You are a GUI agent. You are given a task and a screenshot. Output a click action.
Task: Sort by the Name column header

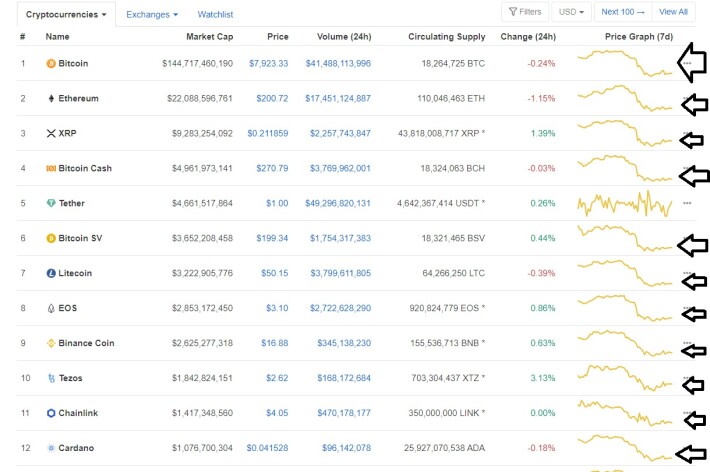(58, 37)
